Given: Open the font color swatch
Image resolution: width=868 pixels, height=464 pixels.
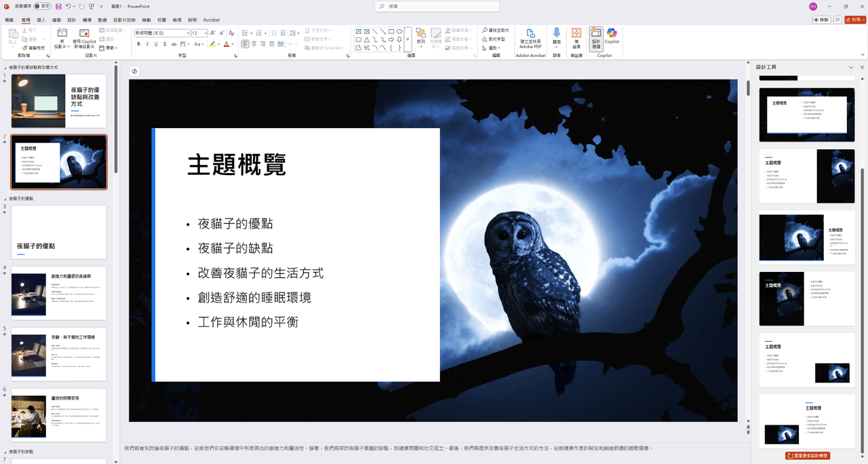Looking at the screenshot, I should pos(226,43).
